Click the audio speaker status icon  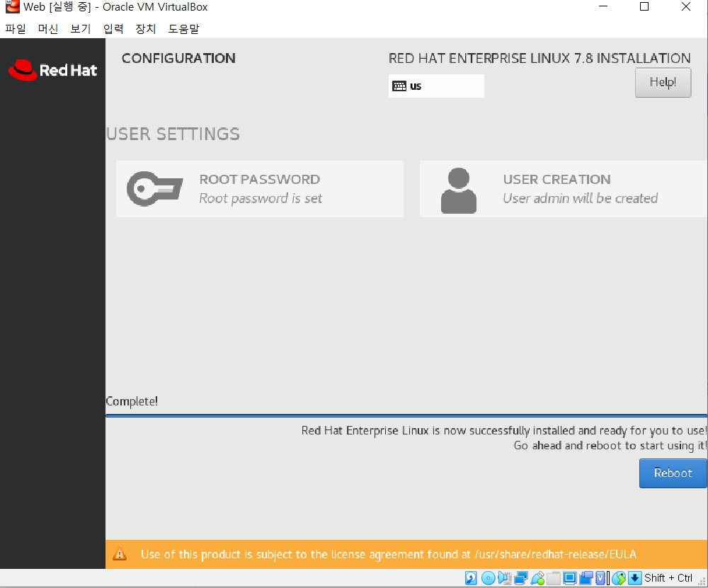[x=505, y=578]
